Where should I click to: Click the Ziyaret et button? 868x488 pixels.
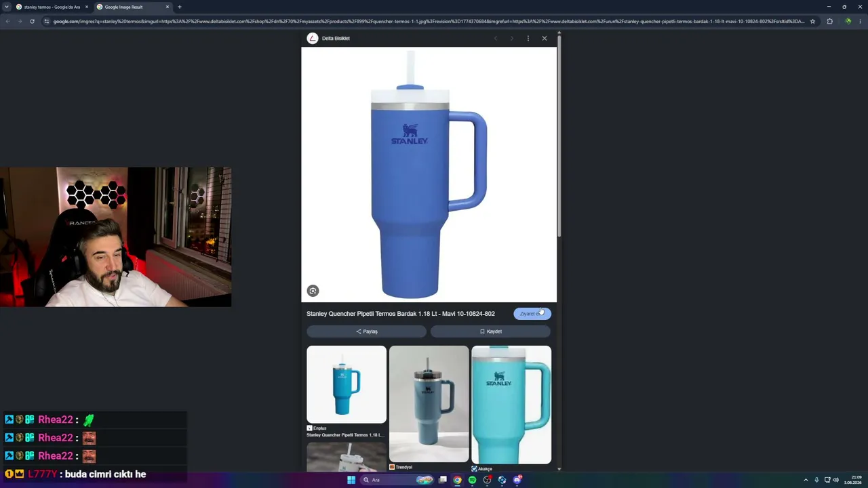click(532, 314)
